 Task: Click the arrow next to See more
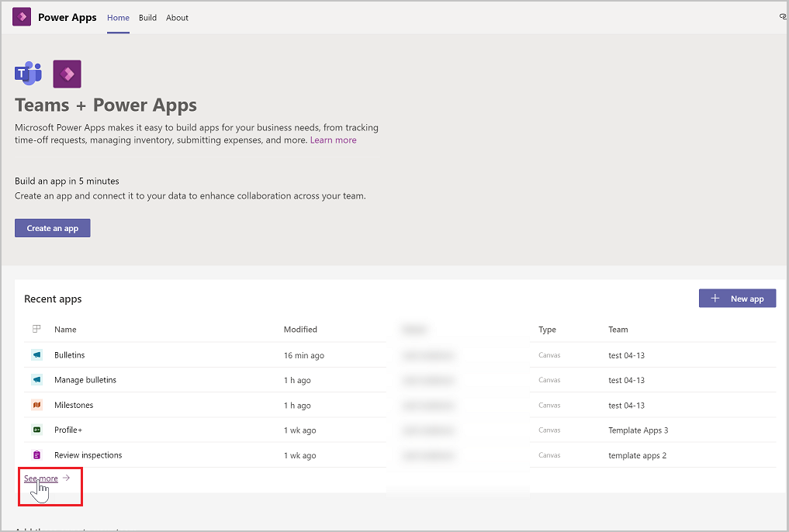[66, 478]
